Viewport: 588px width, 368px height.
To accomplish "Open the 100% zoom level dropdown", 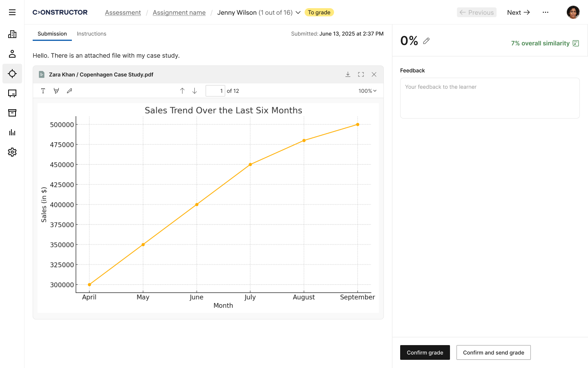I will tap(367, 91).
